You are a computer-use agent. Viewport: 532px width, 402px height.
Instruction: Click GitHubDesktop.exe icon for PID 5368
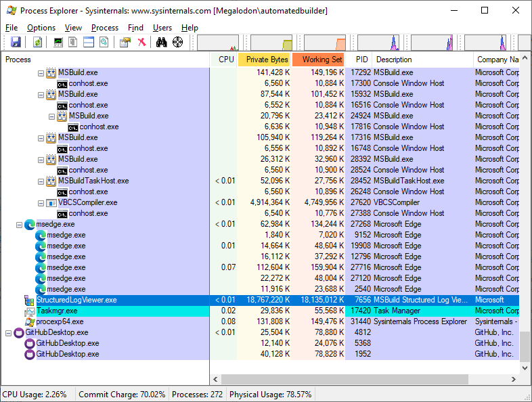(30, 344)
